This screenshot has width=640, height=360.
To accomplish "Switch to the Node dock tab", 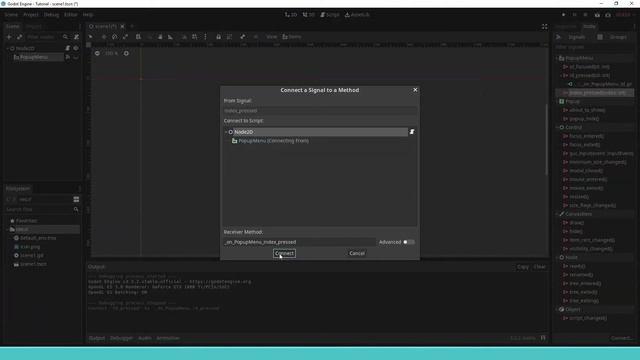I will click(x=589, y=26).
